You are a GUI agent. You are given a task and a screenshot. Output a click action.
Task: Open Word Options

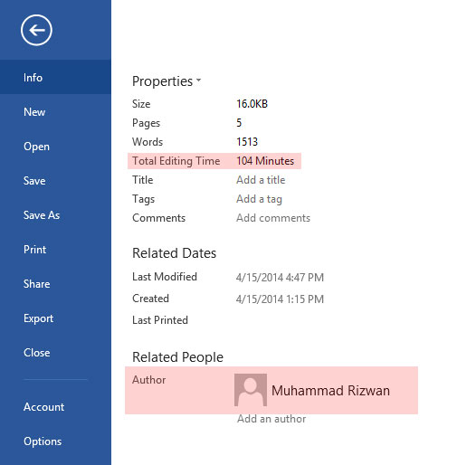[x=55, y=441]
